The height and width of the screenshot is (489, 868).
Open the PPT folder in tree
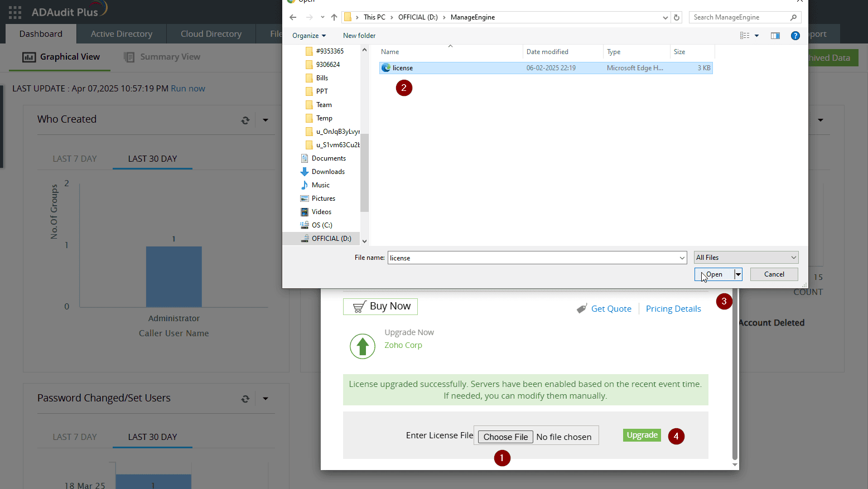(x=322, y=91)
